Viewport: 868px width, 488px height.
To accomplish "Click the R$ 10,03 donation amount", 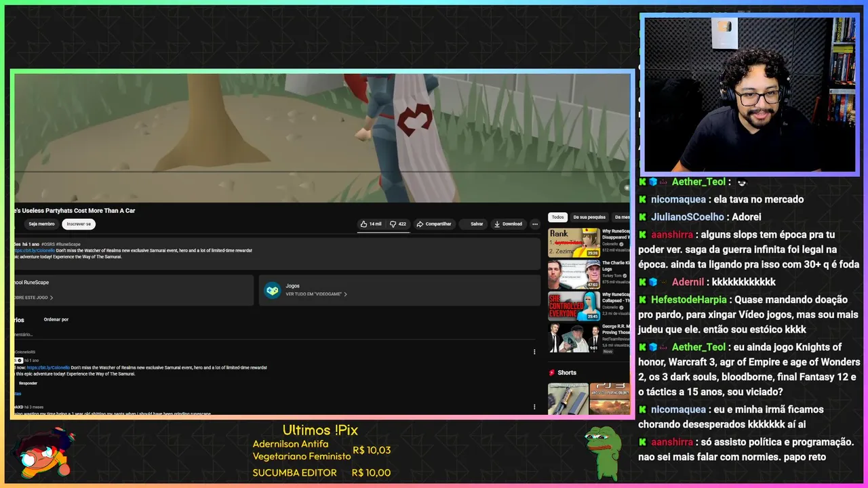I will [372, 450].
